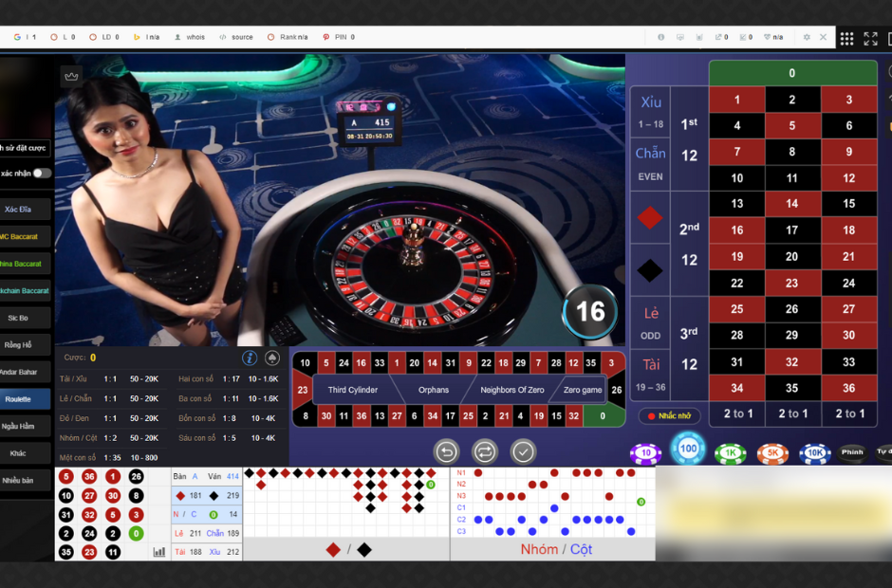Click the undo bet circular button
Viewport: 892px width, 588px height.
click(x=447, y=452)
